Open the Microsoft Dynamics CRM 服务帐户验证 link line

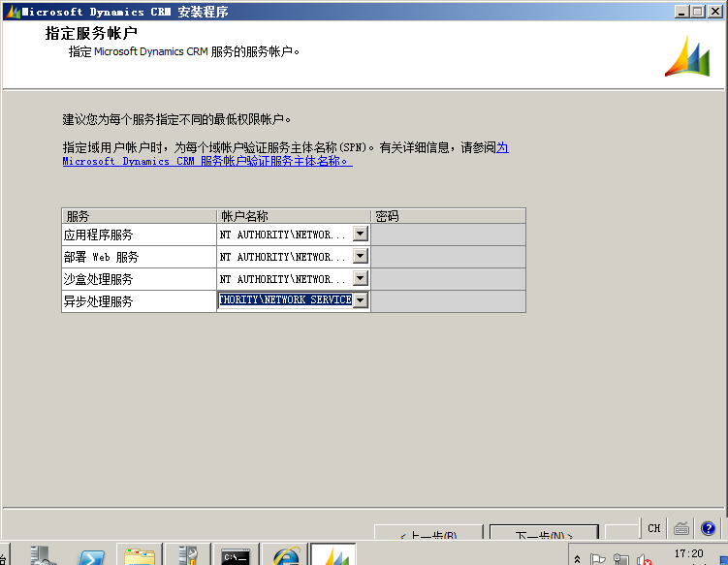point(207,161)
